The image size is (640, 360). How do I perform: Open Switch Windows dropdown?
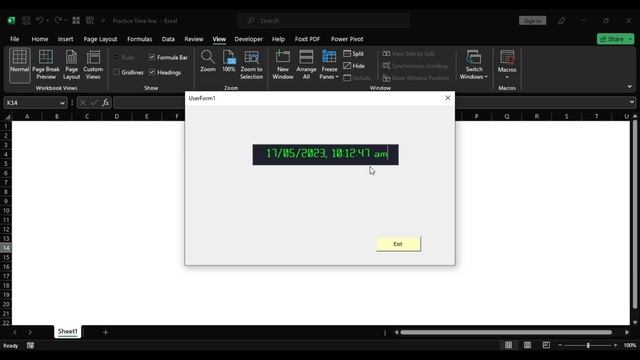tap(473, 64)
